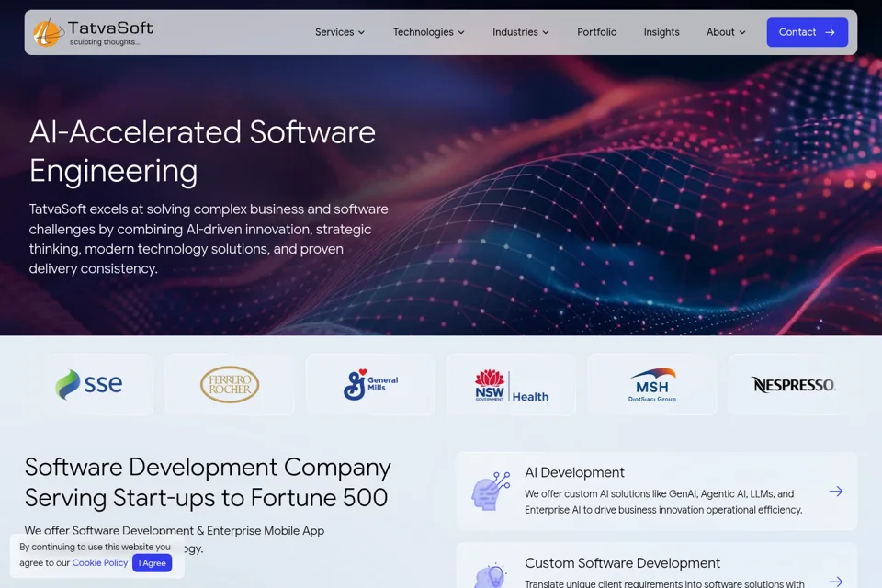Click the TatvaSoft excels hero paragraph
This screenshot has width=882, height=588.
209,239
